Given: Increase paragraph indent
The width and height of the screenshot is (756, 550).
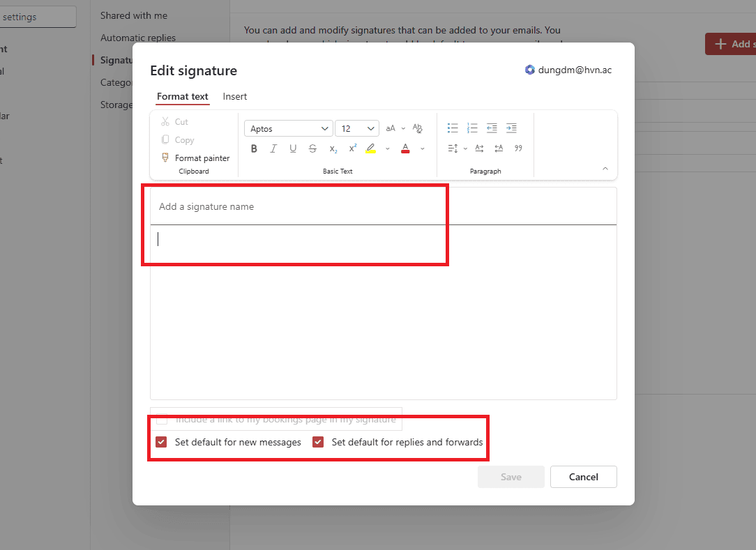Looking at the screenshot, I should pyautogui.click(x=511, y=128).
